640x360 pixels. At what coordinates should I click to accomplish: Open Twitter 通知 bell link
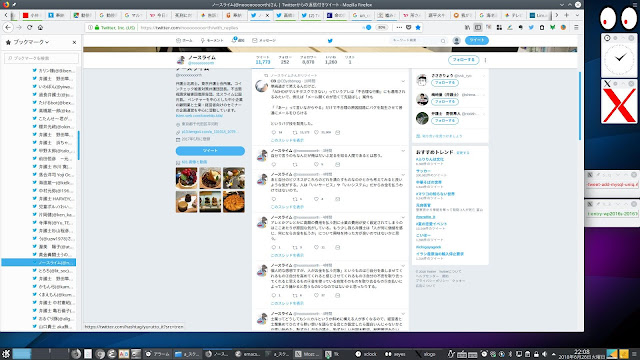pyautogui.click(x=238, y=40)
